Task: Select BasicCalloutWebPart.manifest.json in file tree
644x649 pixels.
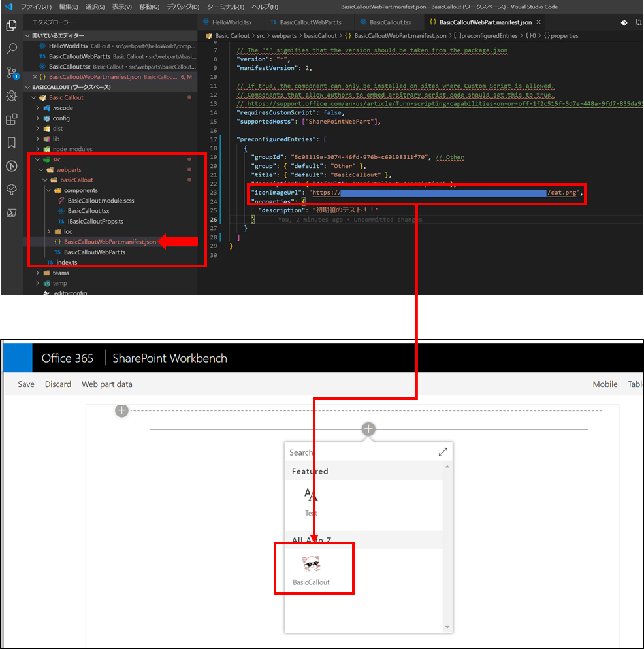Action: pyautogui.click(x=110, y=242)
